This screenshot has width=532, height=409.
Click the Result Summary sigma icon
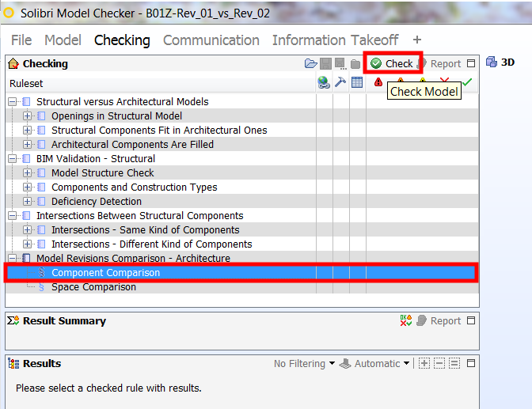coord(13,320)
